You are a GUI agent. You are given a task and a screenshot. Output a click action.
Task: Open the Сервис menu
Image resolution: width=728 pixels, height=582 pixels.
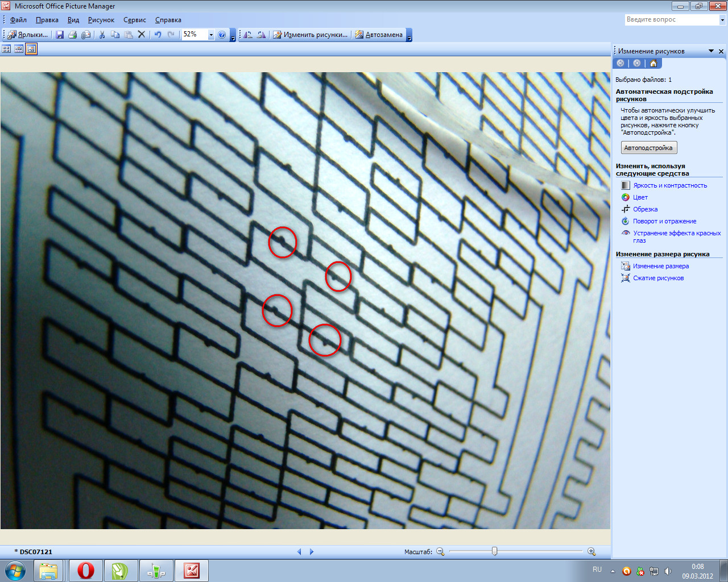pyautogui.click(x=135, y=20)
